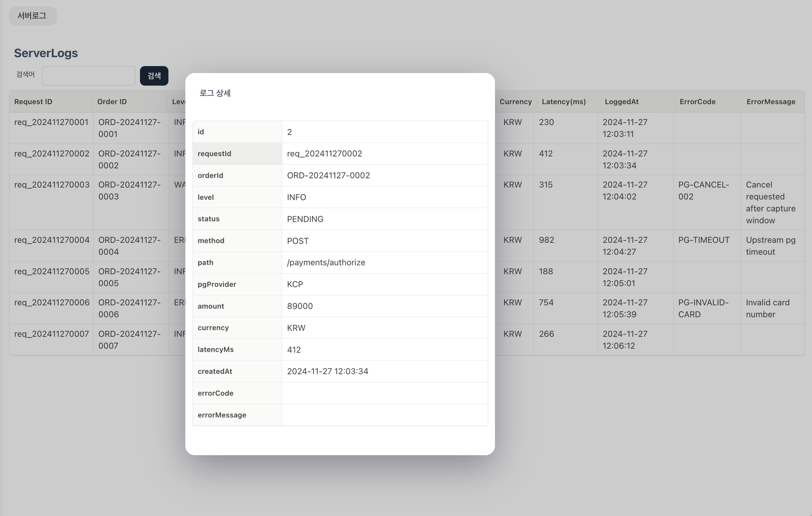This screenshot has height=516, width=812.
Task: Click the ErrorMessage column header
Action: (x=771, y=101)
